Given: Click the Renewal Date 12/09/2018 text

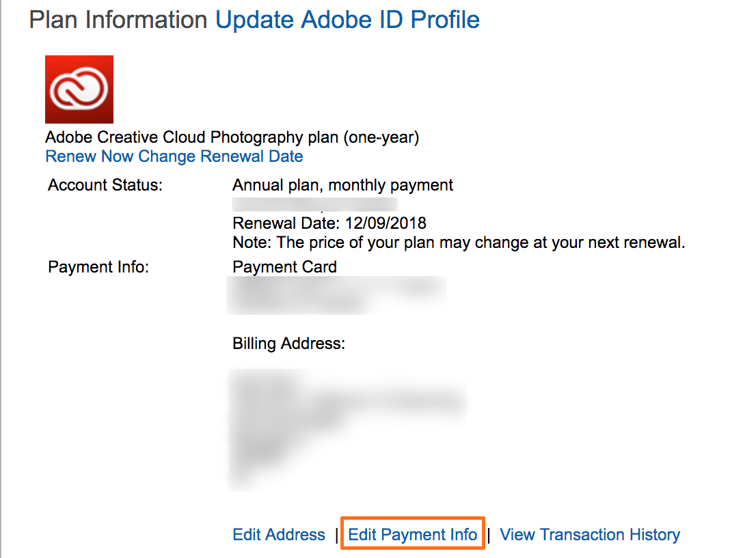Looking at the screenshot, I should [329, 223].
